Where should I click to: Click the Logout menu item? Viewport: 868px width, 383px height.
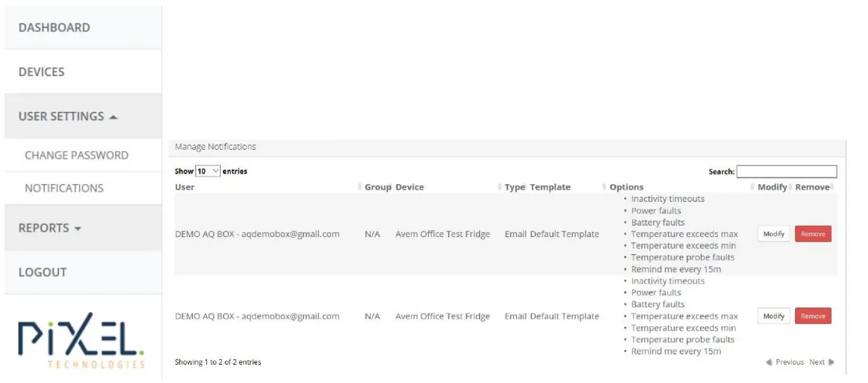(x=42, y=272)
